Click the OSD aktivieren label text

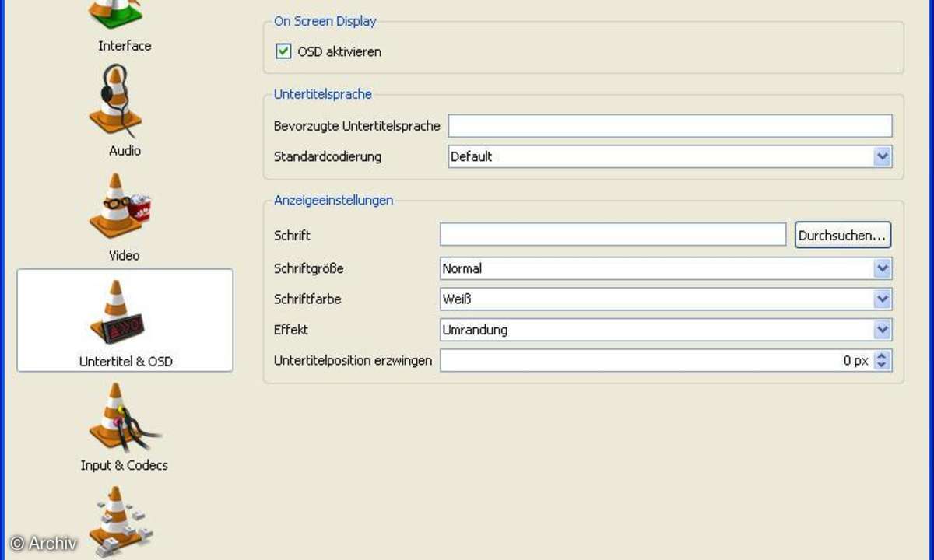tap(339, 52)
